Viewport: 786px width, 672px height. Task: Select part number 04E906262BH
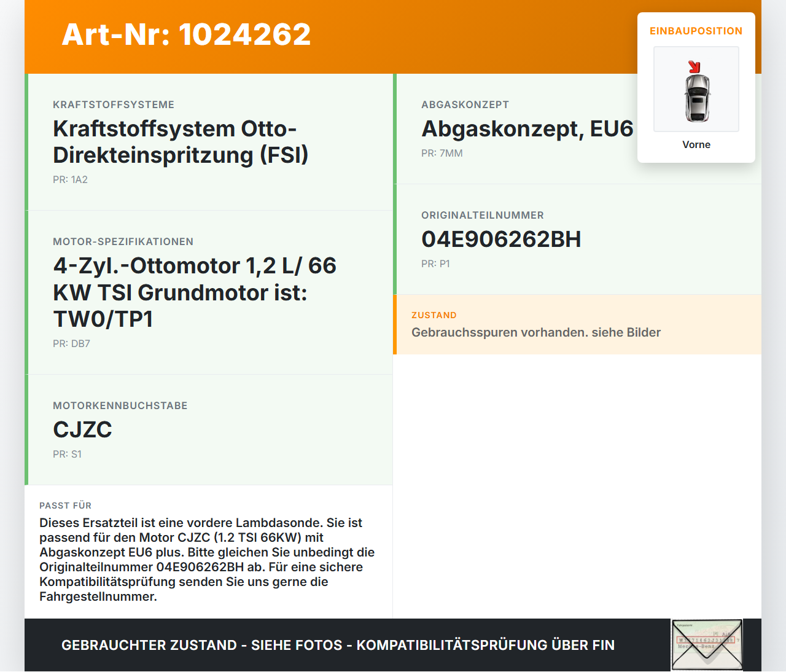pos(501,240)
